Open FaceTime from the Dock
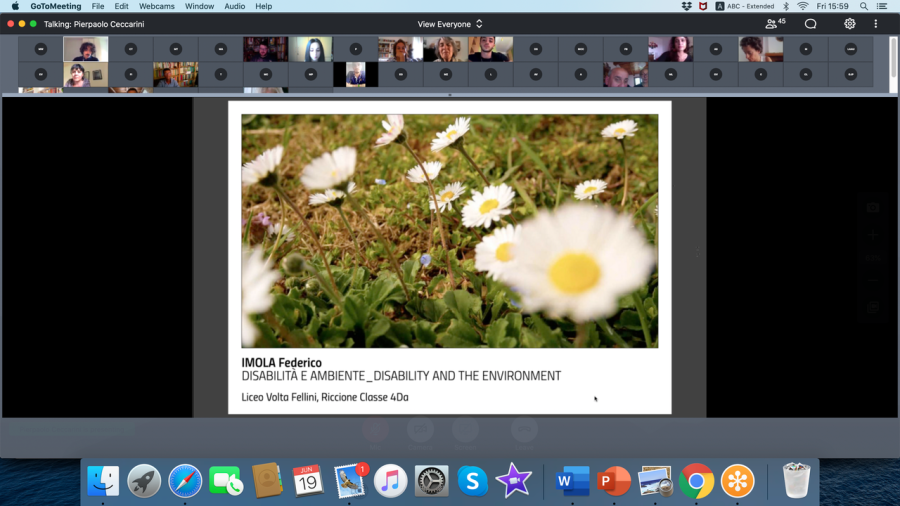 [x=226, y=481]
